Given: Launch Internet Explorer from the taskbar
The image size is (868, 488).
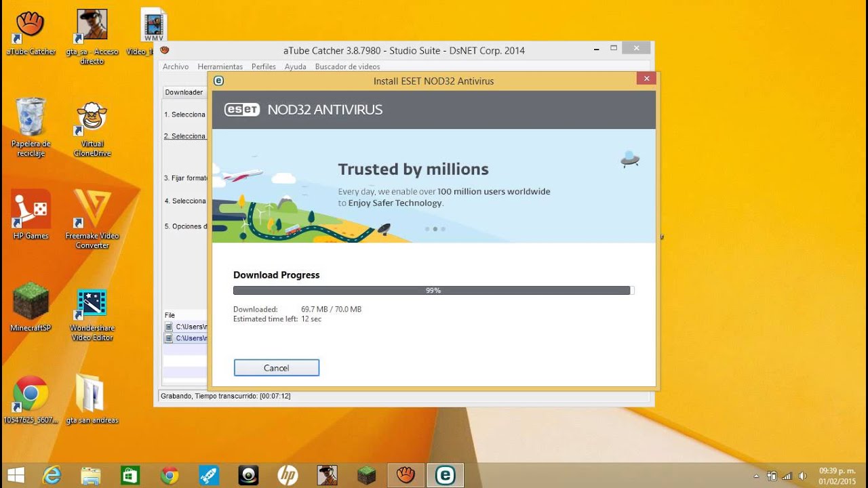Looking at the screenshot, I should 52,475.
